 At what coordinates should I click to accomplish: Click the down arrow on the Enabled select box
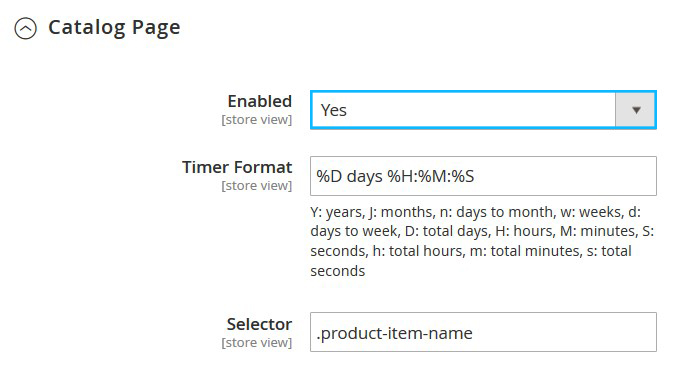(x=636, y=110)
